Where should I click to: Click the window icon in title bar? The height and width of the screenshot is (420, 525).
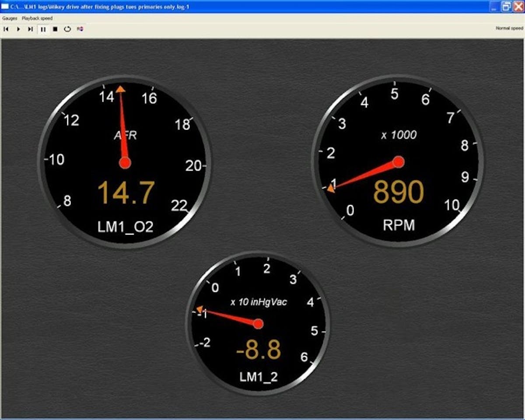point(5,6)
